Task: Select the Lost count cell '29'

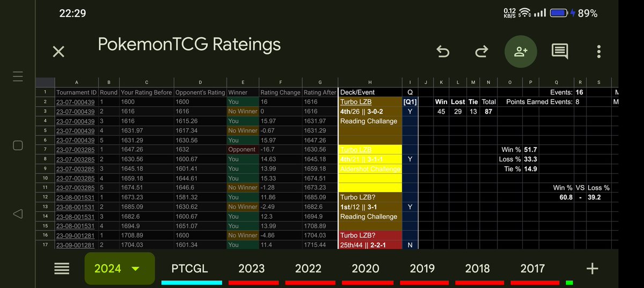Action: point(458,112)
